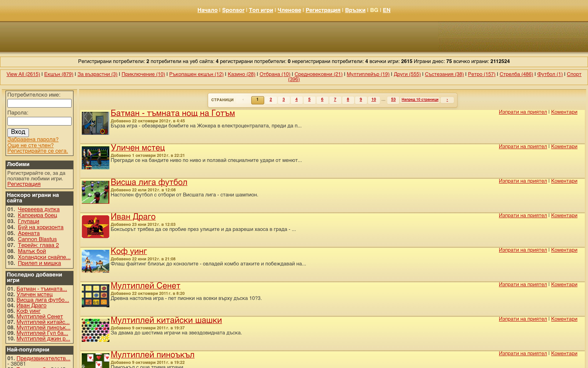The width and height of the screenshot is (588, 368).
Task: Open Прилеп и мишка in recently played
Action: coord(39,263)
